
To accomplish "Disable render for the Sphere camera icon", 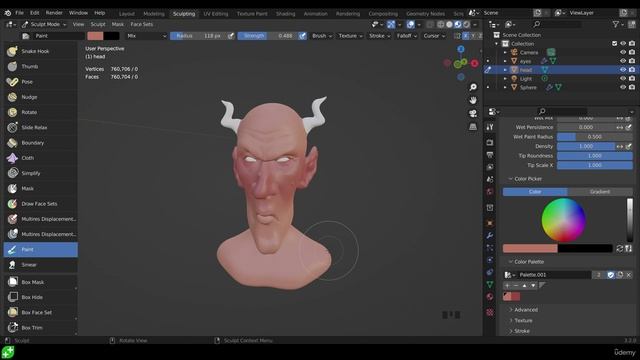I will [x=632, y=87].
